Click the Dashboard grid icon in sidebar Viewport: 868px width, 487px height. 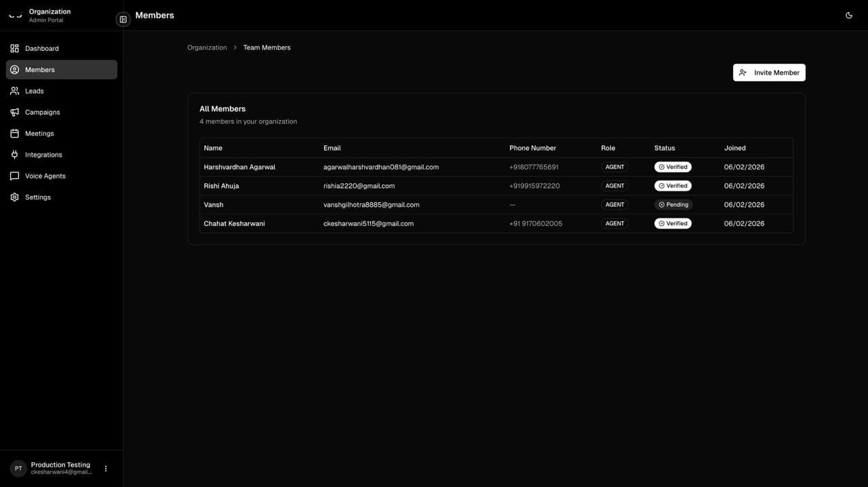tap(14, 48)
